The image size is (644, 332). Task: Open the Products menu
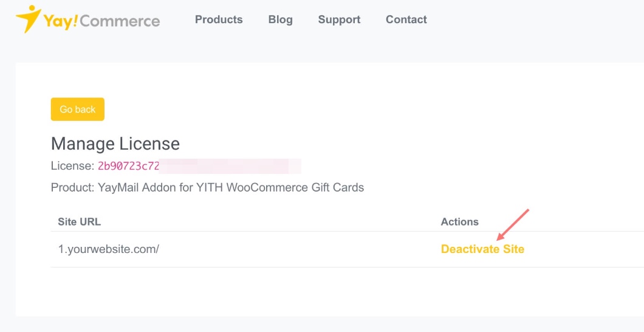(219, 19)
